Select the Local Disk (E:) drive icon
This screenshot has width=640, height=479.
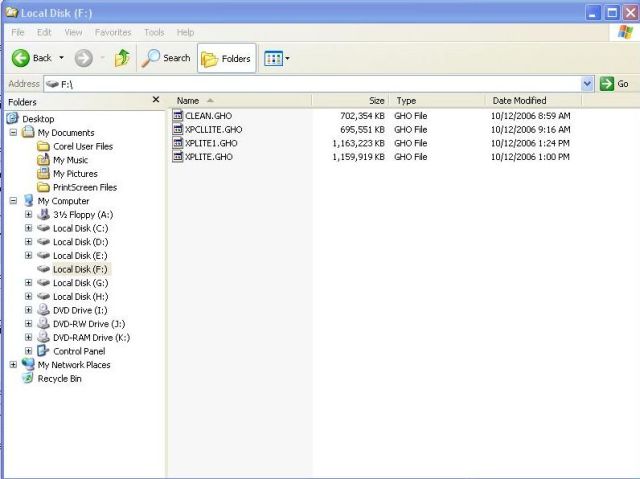[43, 255]
